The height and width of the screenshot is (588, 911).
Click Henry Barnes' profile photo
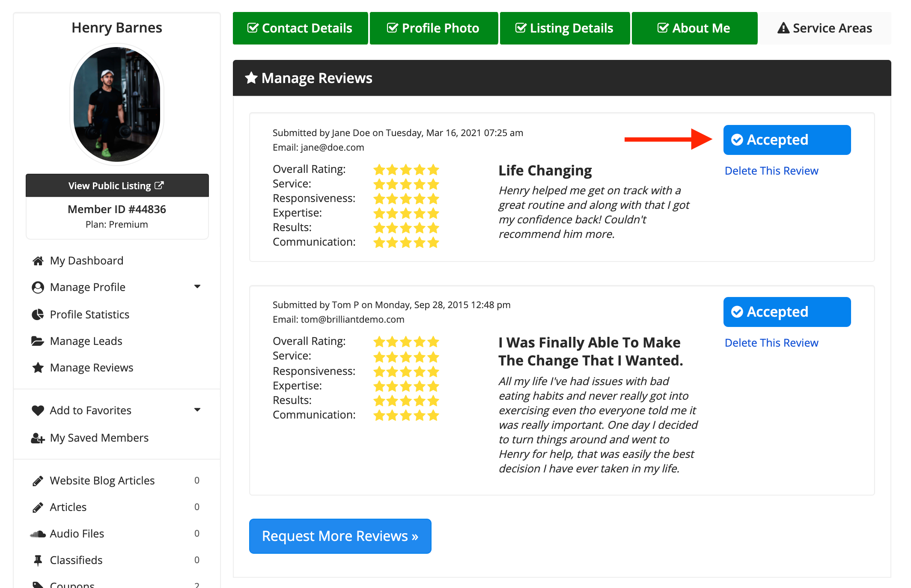(x=116, y=104)
